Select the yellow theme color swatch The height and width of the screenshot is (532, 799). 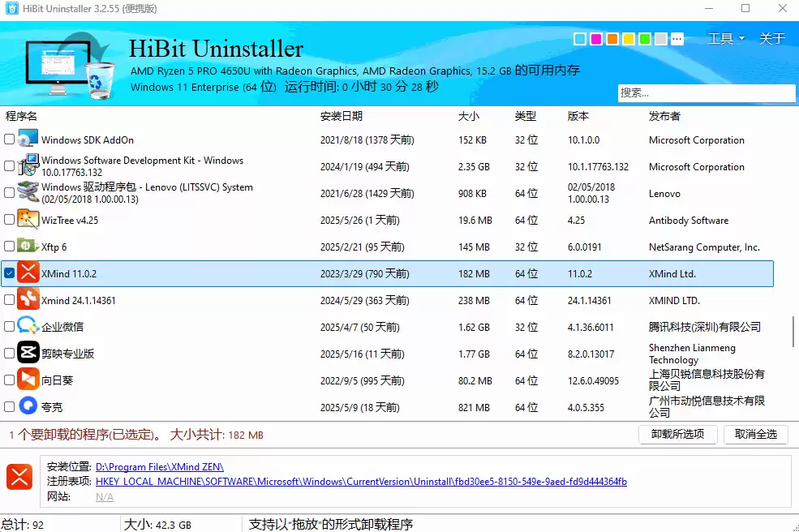point(629,39)
